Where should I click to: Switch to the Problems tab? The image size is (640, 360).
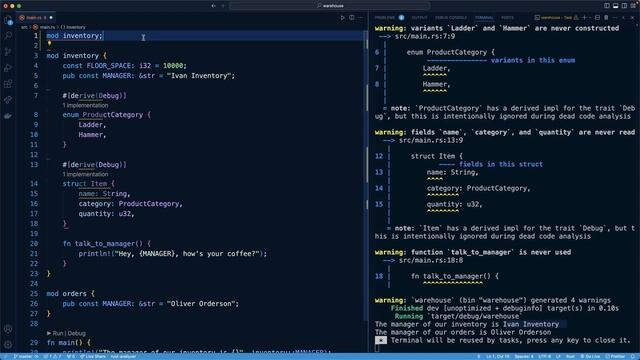pos(384,18)
